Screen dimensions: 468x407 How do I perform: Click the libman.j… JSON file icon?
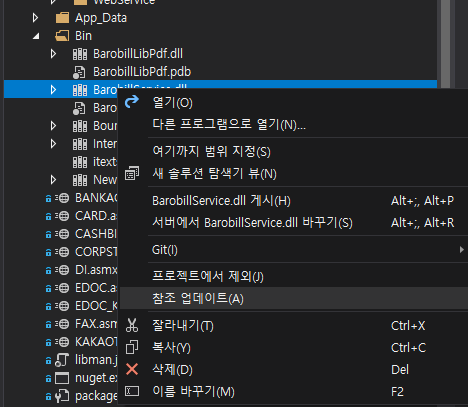(x=62, y=360)
